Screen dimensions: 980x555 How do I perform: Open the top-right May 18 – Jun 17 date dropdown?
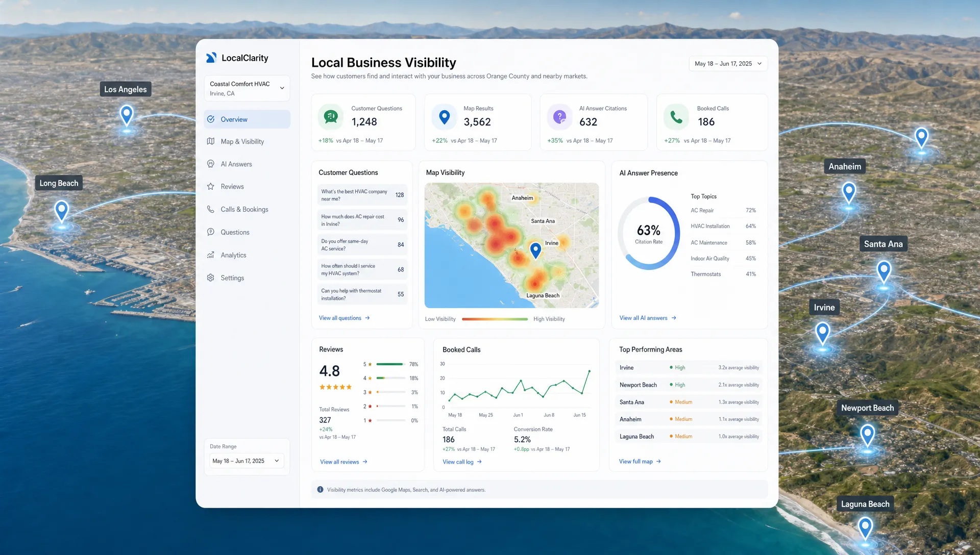pyautogui.click(x=728, y=64)
